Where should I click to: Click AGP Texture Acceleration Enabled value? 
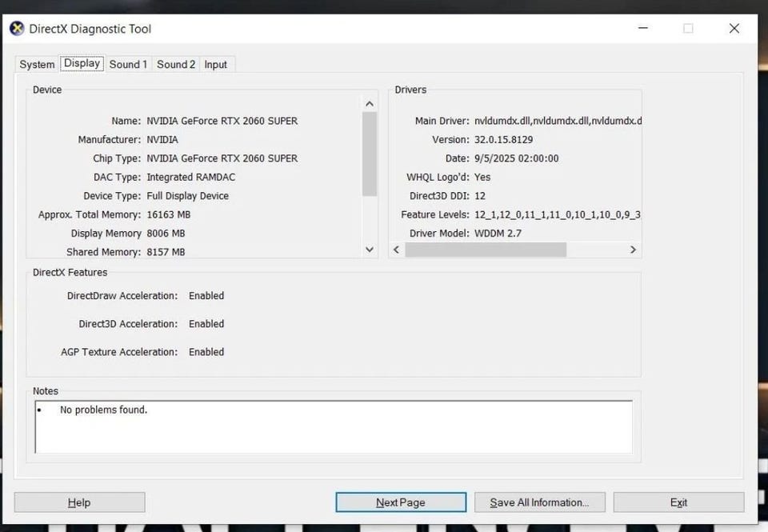tap(206, 352)
